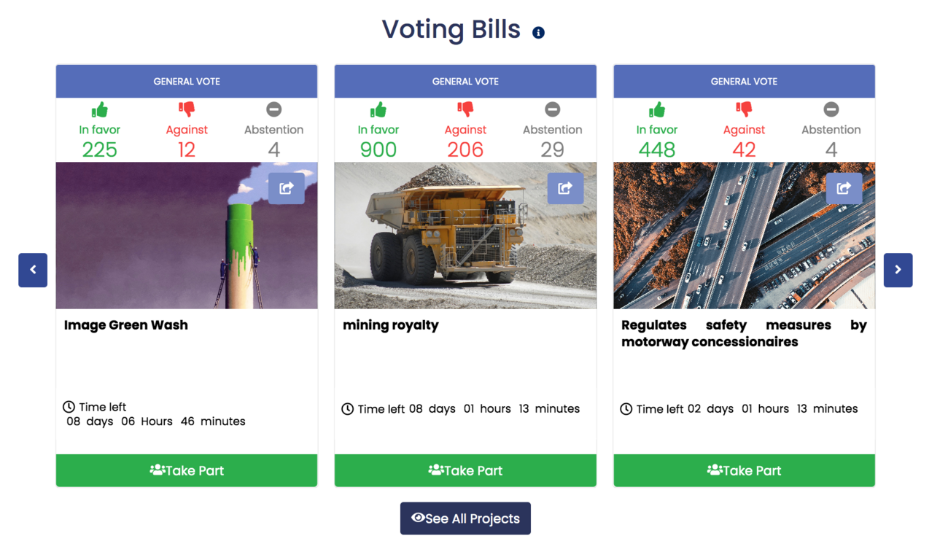Click the share icon on the mining royalty card
The image size is (948, 560).
tap(565, 187)
